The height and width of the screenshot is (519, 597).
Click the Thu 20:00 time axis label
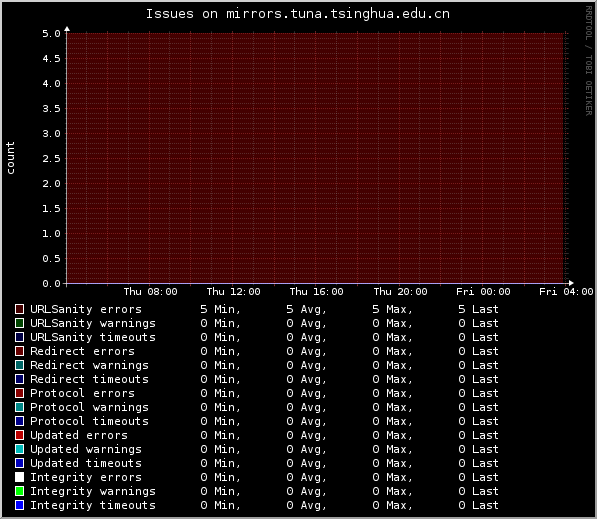pos(400,292)
